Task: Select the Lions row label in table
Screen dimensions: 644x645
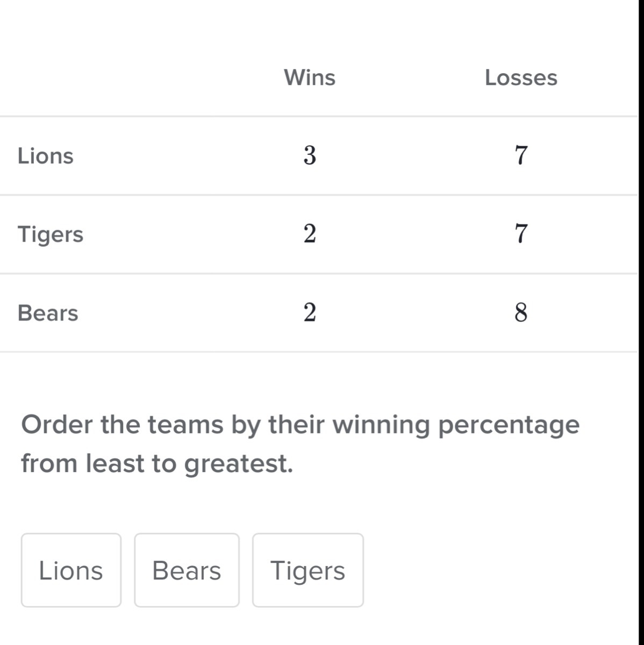Action: (x=46, y=156)
